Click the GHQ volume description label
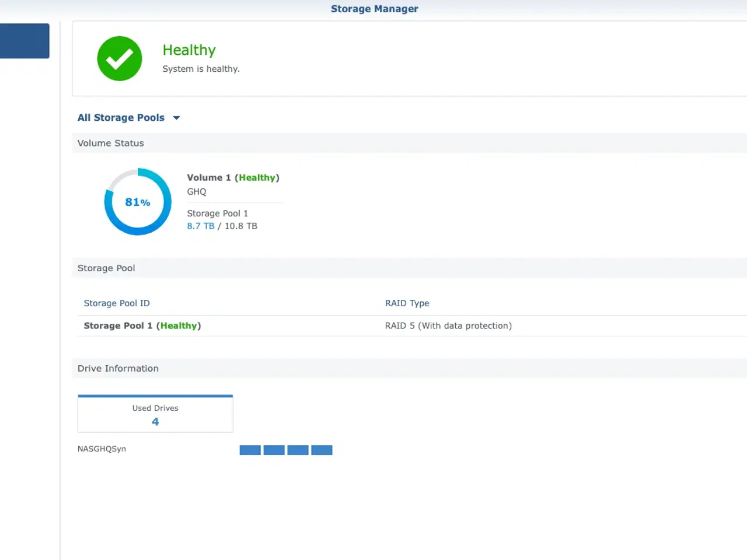Screen dimensions: 747x560 tap(196, 191)
